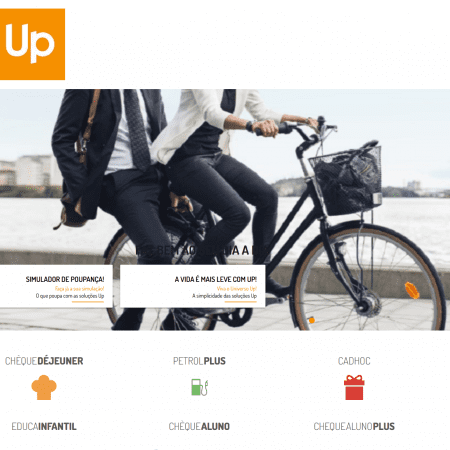Screen dimensions: 450x450
Task: Click 'O que poupa com as soluções Up'
Action: click(70, 296)
